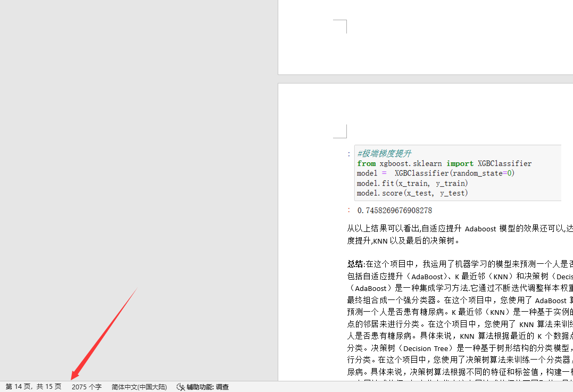Change language via 简体中文(中国大陆) indicator
573x392 pixels.
pos(139,387)
